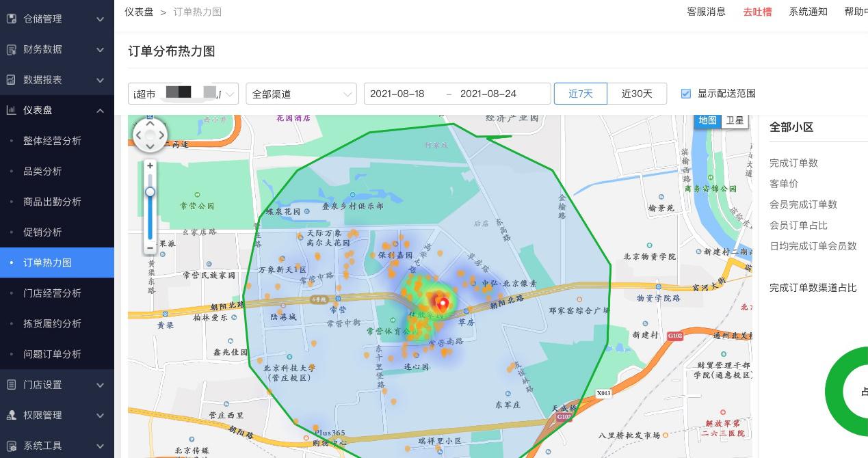
Task: Expand 门店设置 menu chevron
Action: point(100,385)
